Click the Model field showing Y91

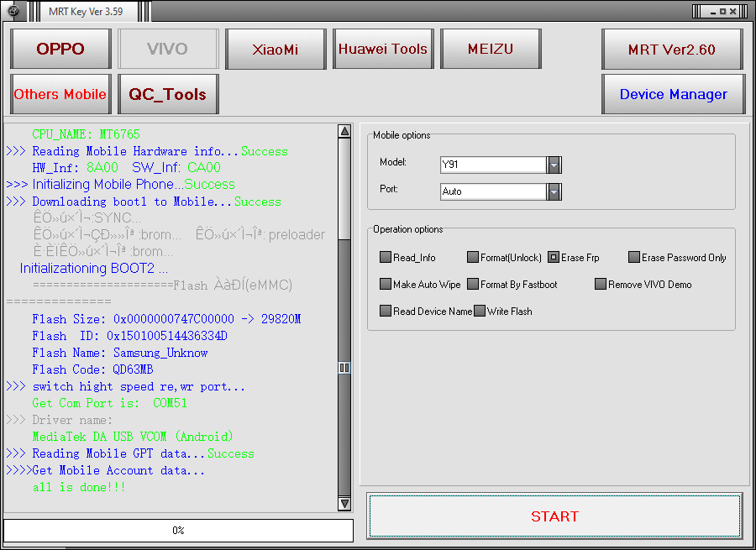(493, 165)
